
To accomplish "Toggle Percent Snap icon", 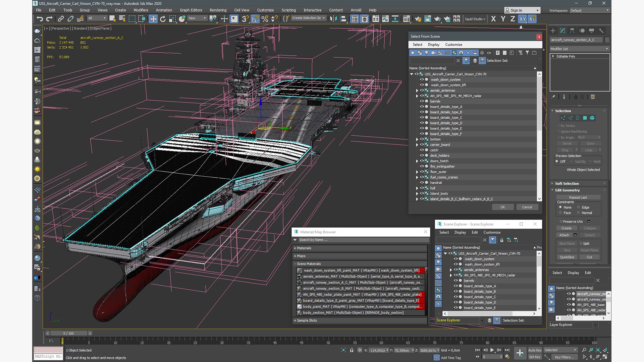I will (265, 19).
